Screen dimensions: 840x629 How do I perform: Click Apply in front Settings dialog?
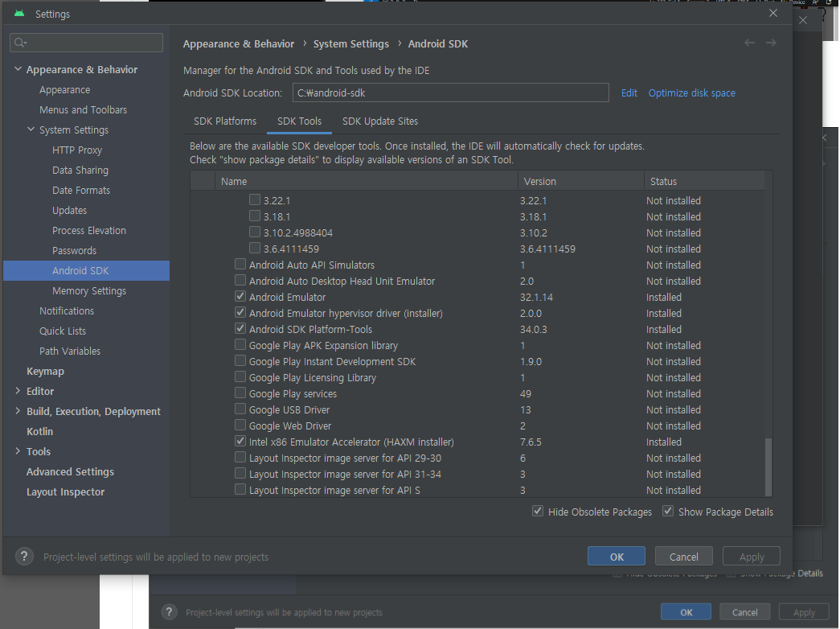(x=752, y=557)
